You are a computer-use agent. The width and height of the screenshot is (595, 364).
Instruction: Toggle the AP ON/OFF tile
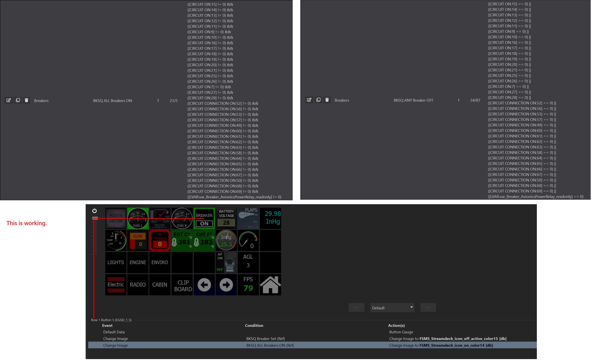click(x=226, y=262)
